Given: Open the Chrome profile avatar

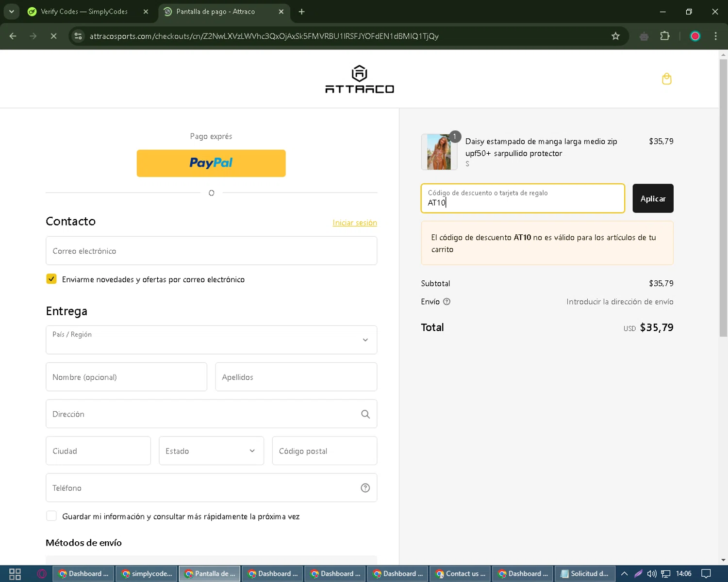Looking at the screenshot, I should coord(695,36).
